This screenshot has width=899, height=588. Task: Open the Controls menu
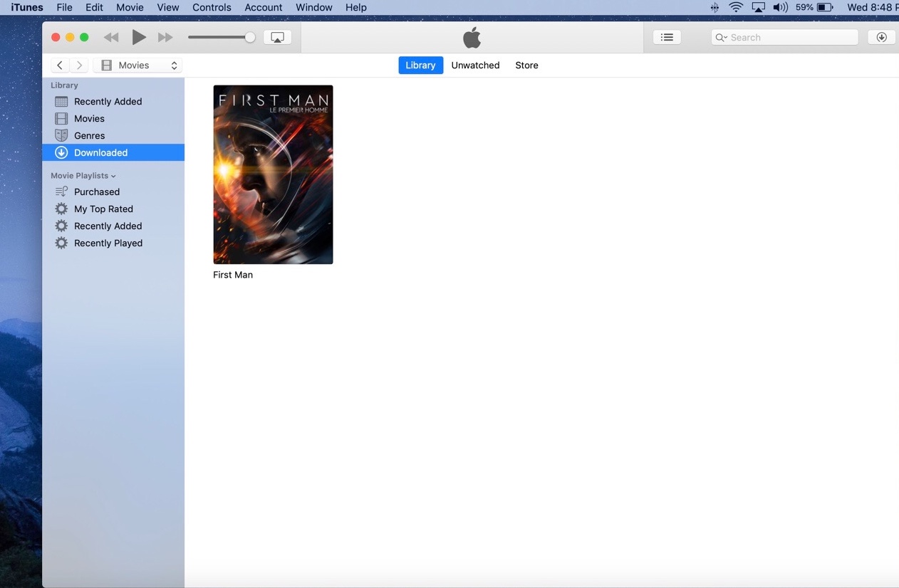[x=212, y=7]
